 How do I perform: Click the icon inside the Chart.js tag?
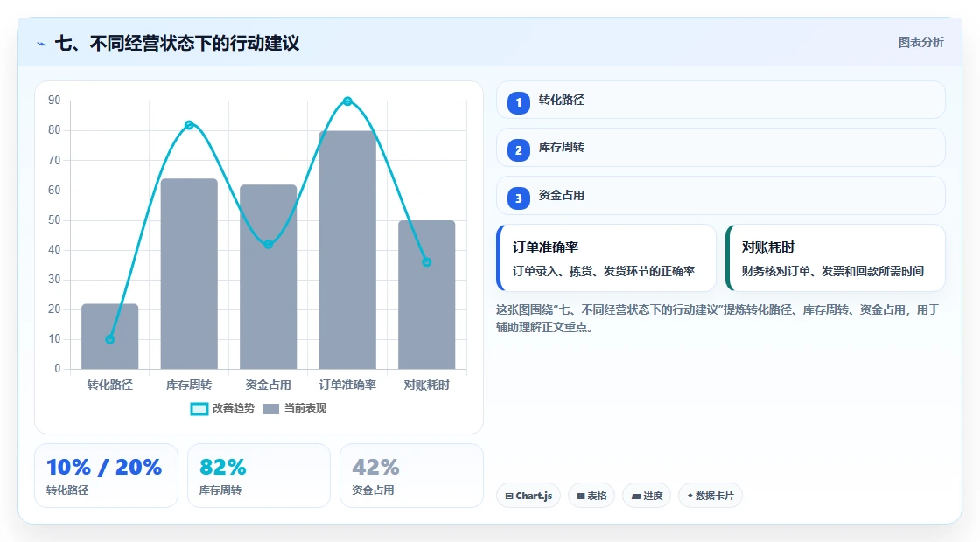[x=509, y=496]
